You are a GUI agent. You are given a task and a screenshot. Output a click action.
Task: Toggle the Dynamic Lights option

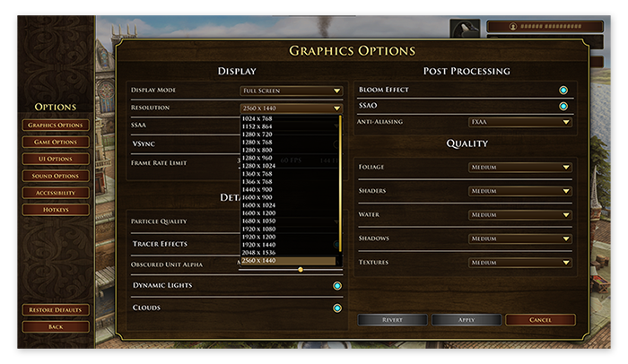pos(337,285)
